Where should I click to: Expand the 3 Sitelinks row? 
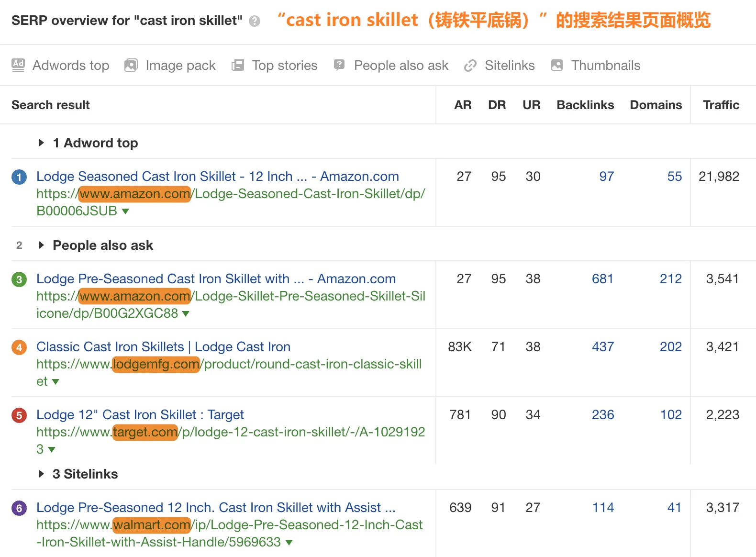click(42, 474)
